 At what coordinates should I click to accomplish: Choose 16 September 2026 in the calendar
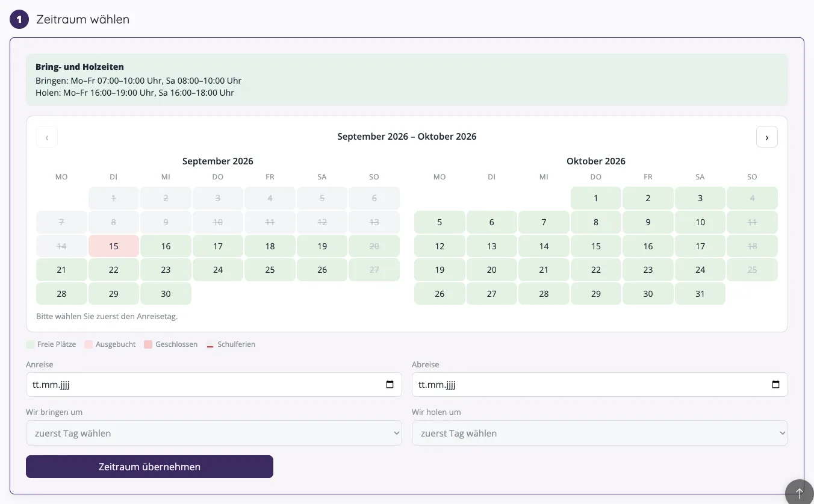click(x=166, y=246)
